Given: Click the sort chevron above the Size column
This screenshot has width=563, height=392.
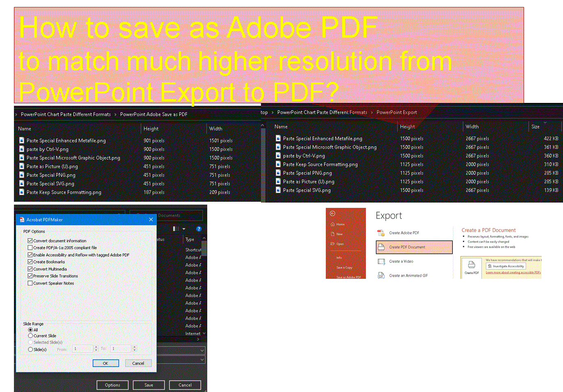Looking at the screenshot, I should pos(545,123).
